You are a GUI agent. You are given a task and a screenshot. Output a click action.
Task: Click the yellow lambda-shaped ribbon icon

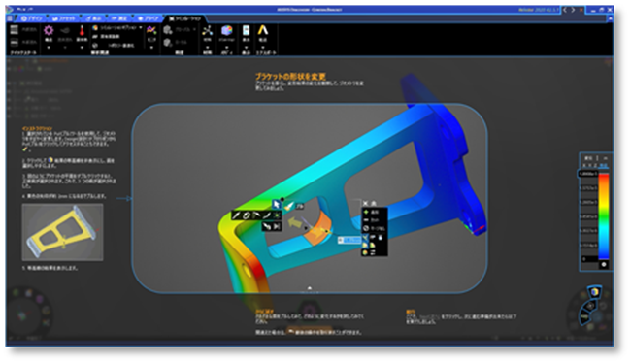point(263,30)
